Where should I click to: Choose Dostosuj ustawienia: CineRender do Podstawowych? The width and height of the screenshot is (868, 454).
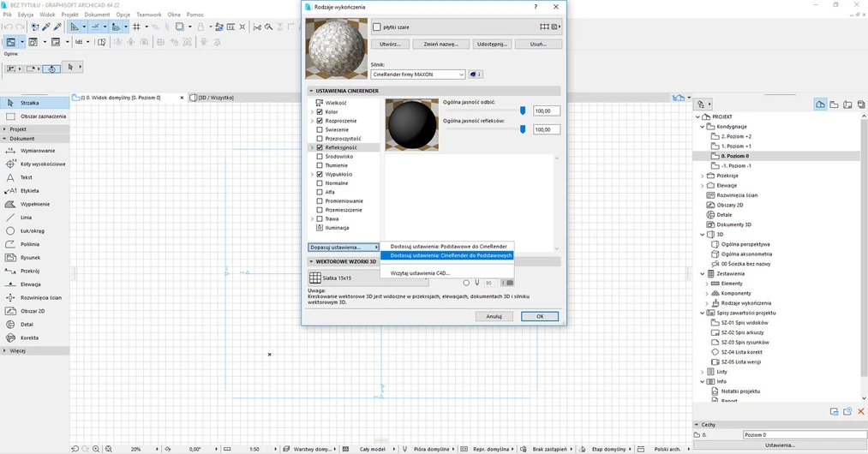[x=448, y=255]
